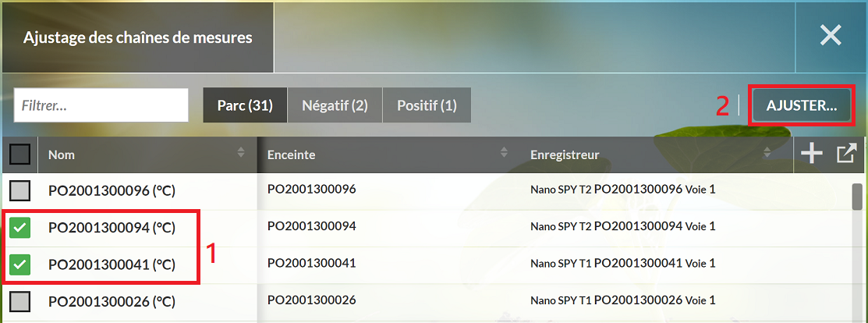Image resolution: width=868 pixels, height=323 pixels.
Task: Switch to the Positif (1) tab
Action: point(427,105)
